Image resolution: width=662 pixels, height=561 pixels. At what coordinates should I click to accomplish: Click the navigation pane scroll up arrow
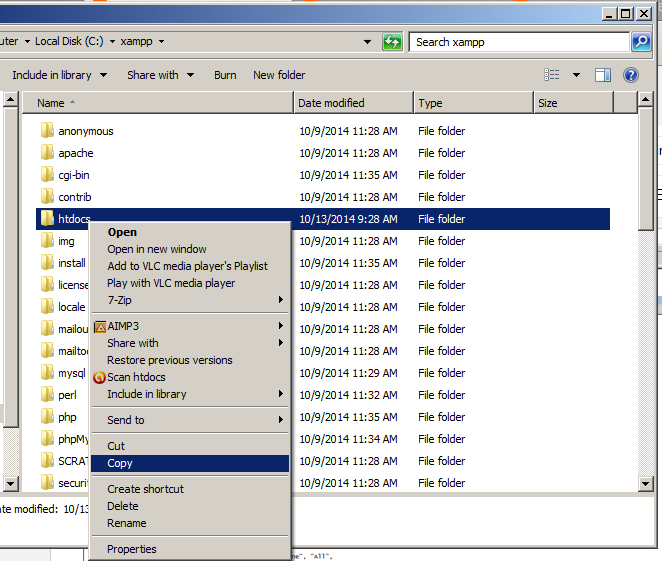pos(10,100)
